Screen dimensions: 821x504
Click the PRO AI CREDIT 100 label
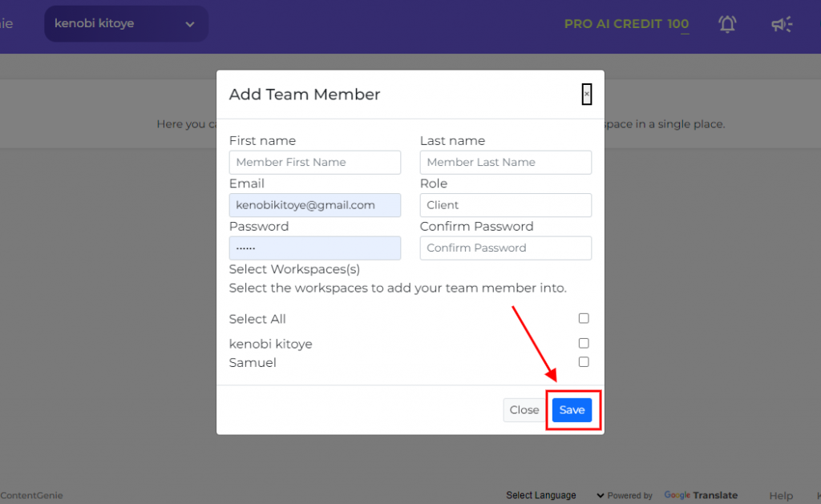coord(626,24)
